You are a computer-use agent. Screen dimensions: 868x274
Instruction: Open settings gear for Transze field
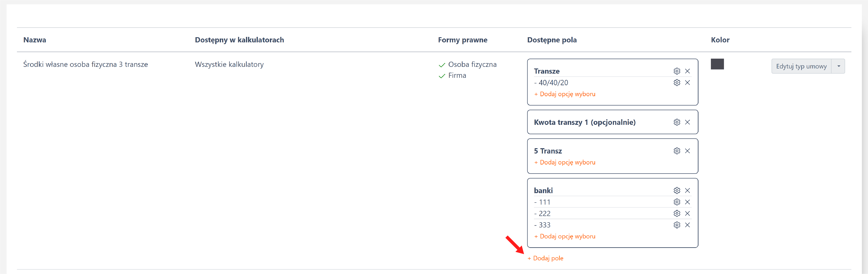pos(677,71)
